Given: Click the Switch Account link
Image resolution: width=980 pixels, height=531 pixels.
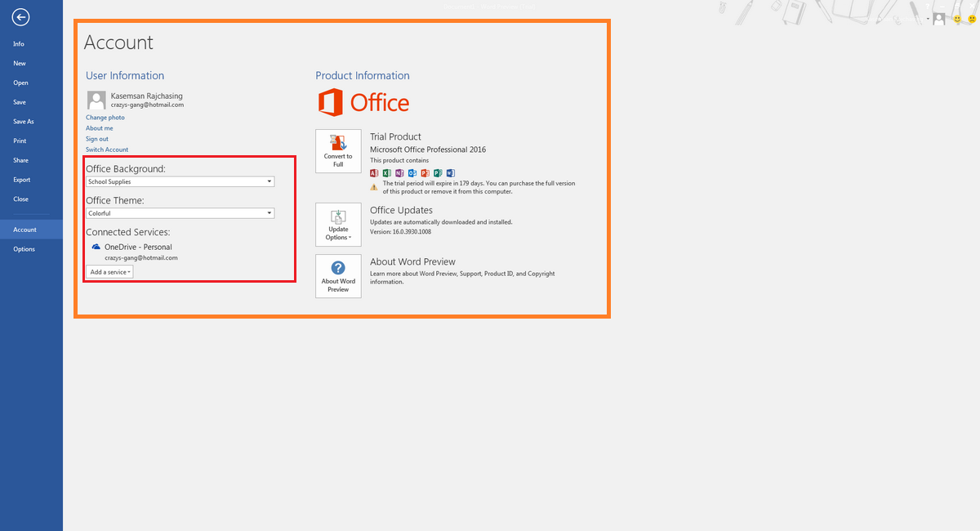Looking at the screenshot, I should click(107, 149).
